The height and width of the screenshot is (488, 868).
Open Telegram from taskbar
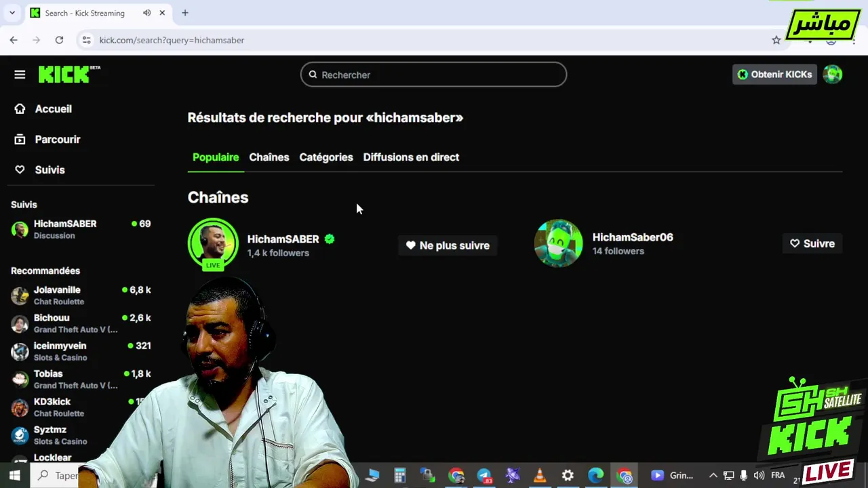[484, 476]
